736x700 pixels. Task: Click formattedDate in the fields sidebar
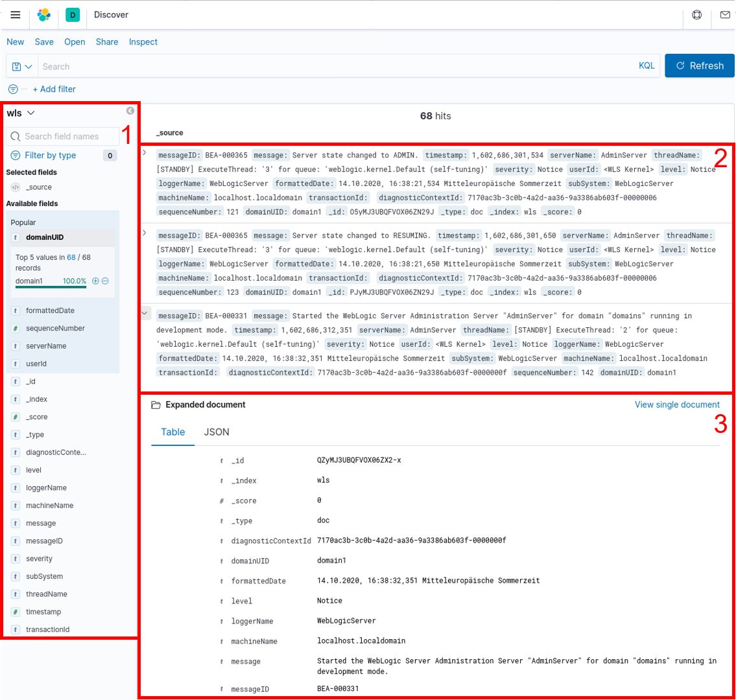(x=50, y=310)
